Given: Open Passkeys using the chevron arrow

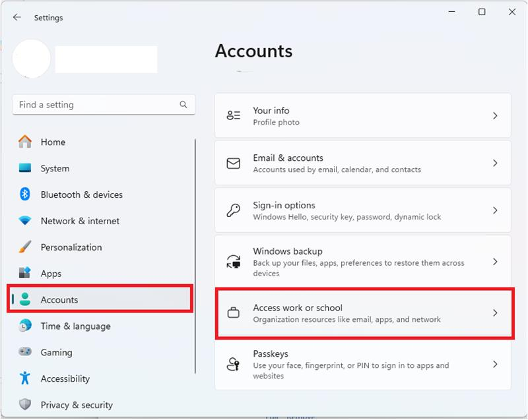Looking at the screenshot, I should point(495,364).
